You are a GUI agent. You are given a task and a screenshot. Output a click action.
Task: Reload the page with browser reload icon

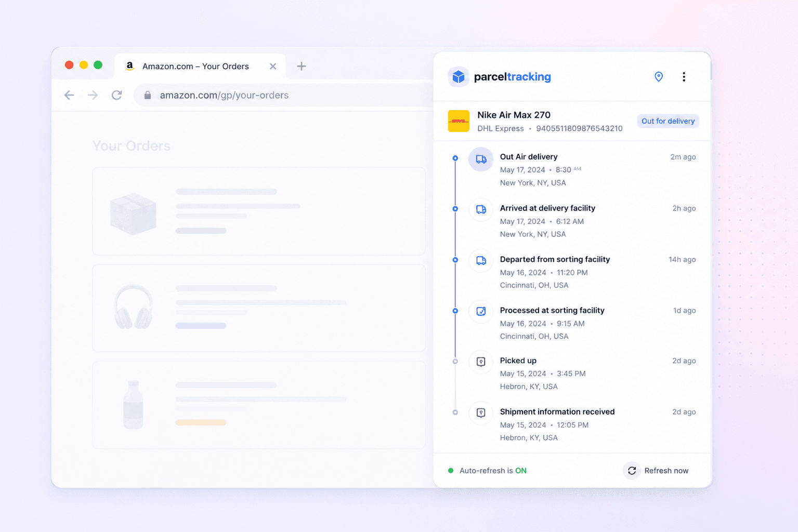coord(117,95)
